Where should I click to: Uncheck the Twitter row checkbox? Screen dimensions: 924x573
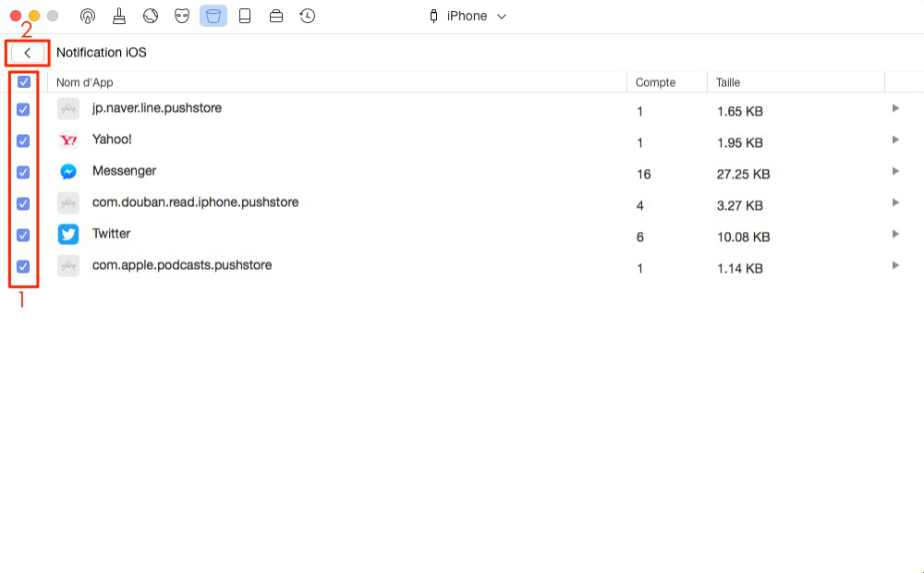pos(23,236)
